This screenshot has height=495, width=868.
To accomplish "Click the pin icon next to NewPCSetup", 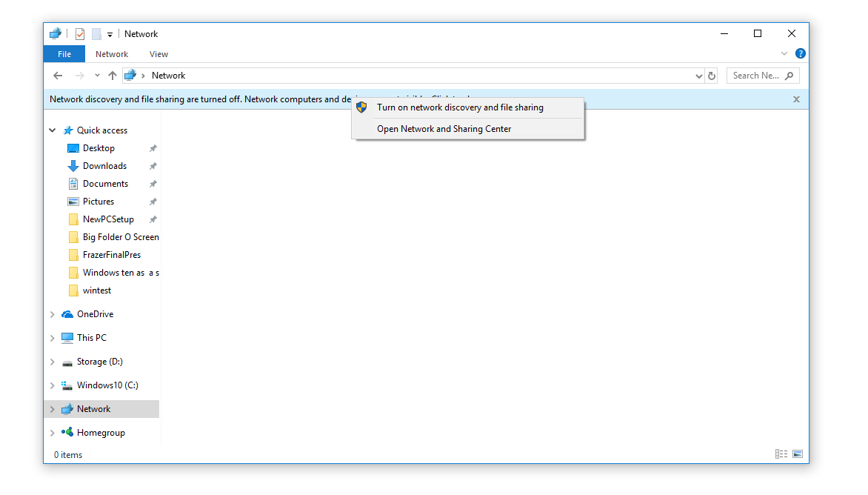I will pyautogui.click(x=153, y=219).
